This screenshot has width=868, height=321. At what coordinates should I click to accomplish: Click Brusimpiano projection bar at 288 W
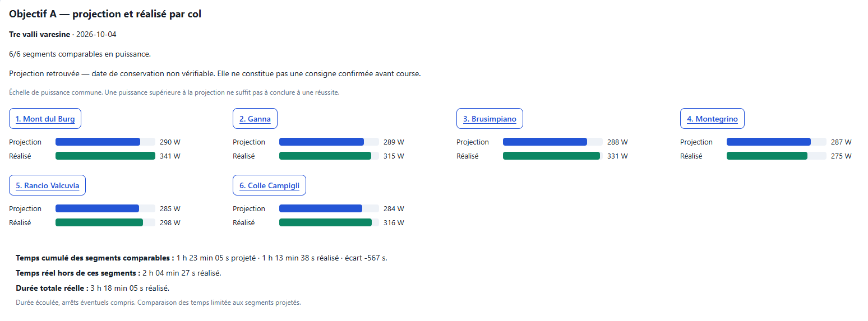pos(545,142)
